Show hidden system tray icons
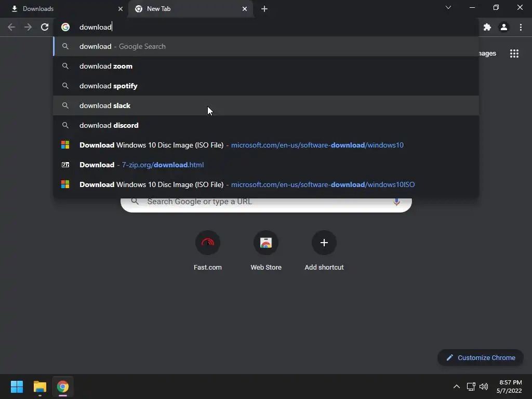Image resolution: width=532 pixels, height=399 pixels. [457, 387]
